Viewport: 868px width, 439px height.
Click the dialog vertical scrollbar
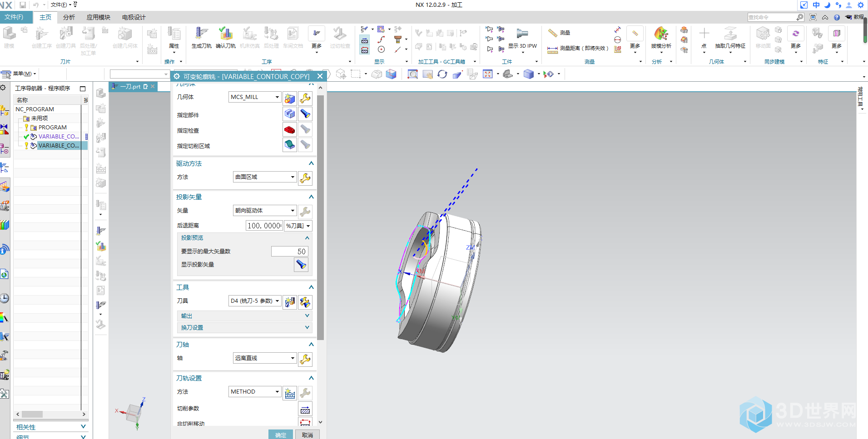[x=321, y=218]
